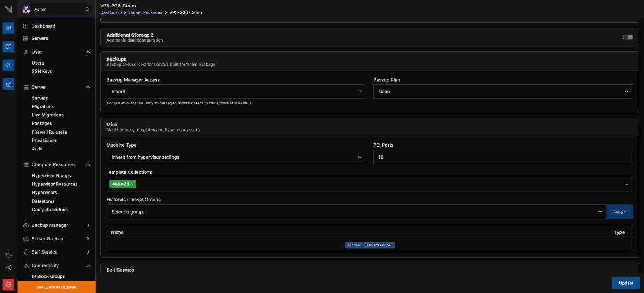Click the User section person icon
This screenshot has width=644, height=293.
[26, 52]
